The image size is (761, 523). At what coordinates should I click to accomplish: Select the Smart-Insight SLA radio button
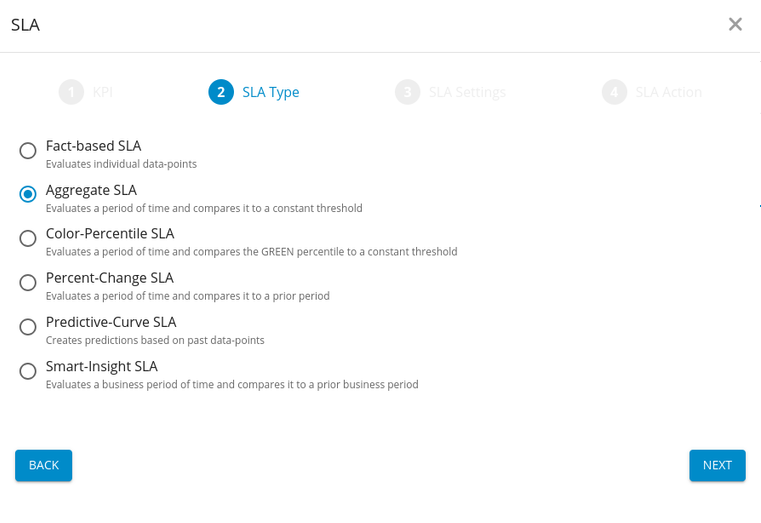click(28, 371)
